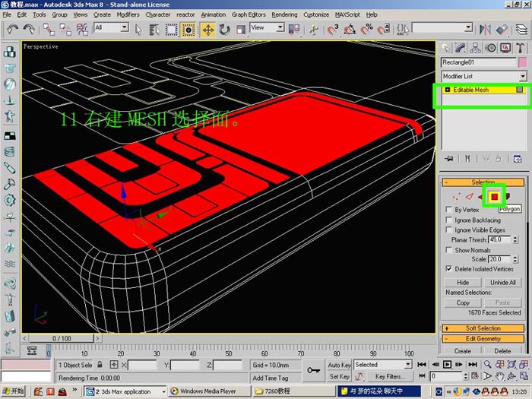Open the MAXScript menu

[347, 14]
